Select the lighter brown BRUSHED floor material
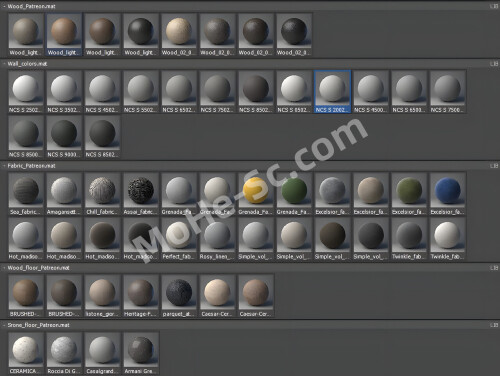This screenshot has width=500, height=376. (x=26, y=296)
